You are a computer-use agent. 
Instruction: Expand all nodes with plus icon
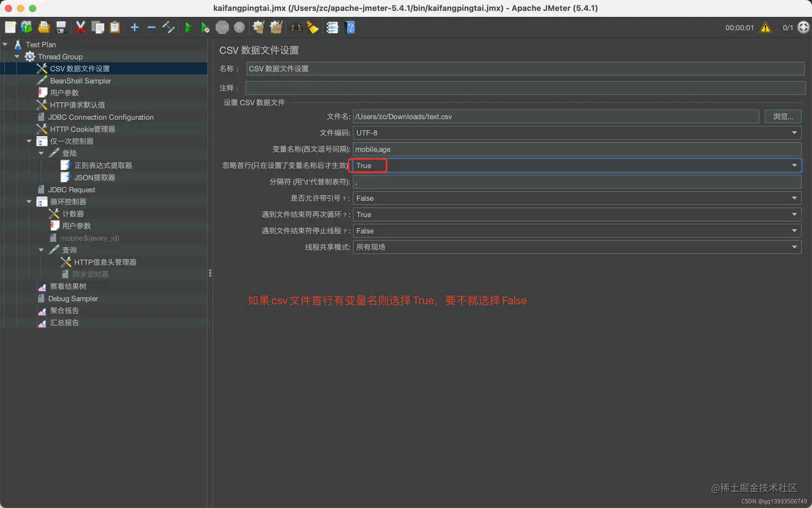point(135,27)
